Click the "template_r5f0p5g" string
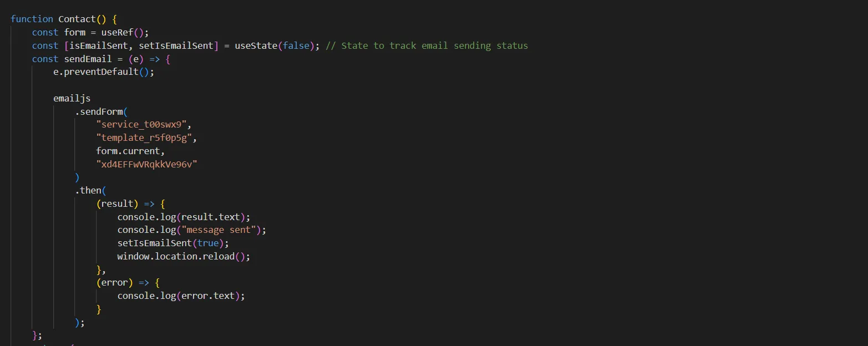 click(146, 138)
